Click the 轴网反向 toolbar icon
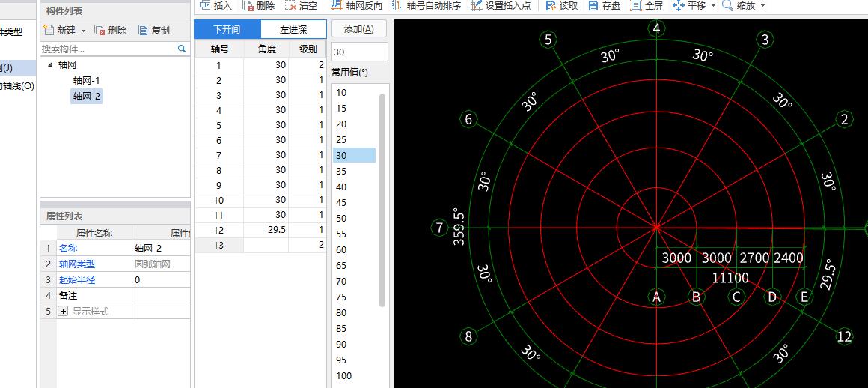The image size is (868, 388). coord(337,5)
